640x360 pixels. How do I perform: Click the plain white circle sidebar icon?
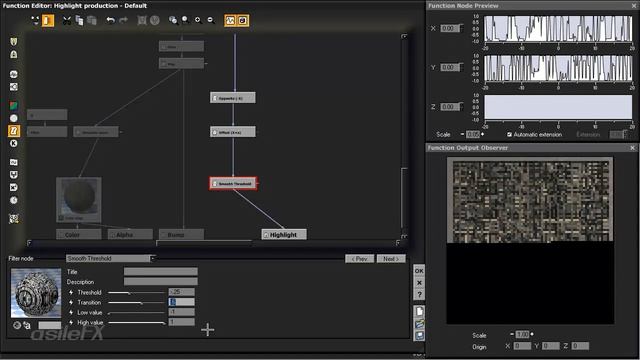coord(13,118)
